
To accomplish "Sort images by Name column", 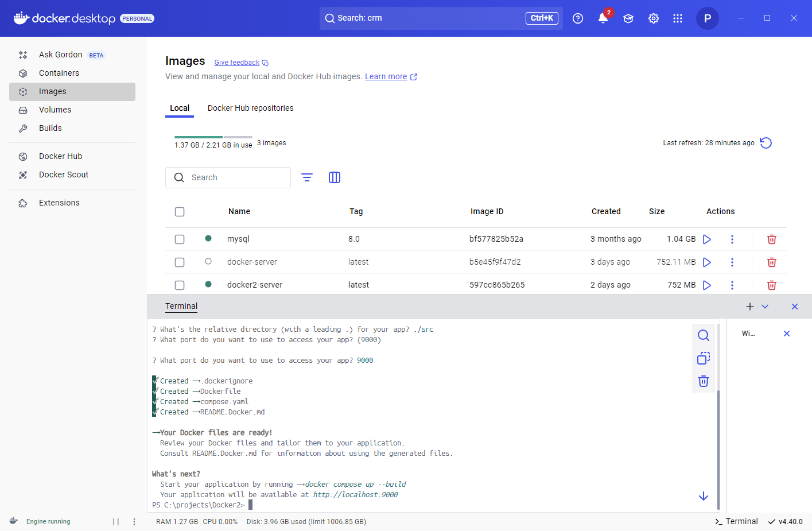I will coord(239,212).
